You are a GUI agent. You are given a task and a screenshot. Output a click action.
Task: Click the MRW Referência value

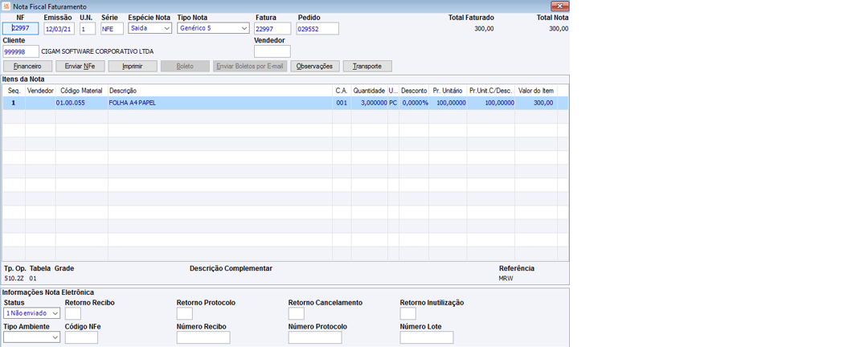[x=506, y=279]
